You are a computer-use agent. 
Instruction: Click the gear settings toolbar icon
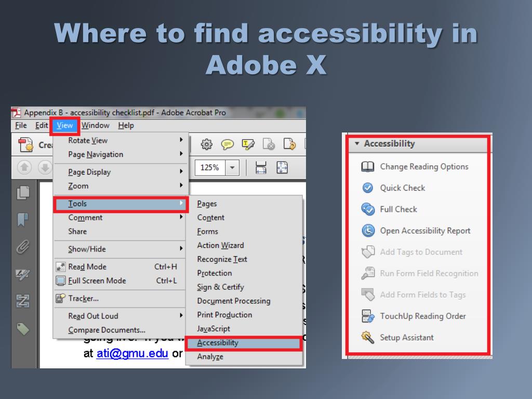(x=206, y=144)
